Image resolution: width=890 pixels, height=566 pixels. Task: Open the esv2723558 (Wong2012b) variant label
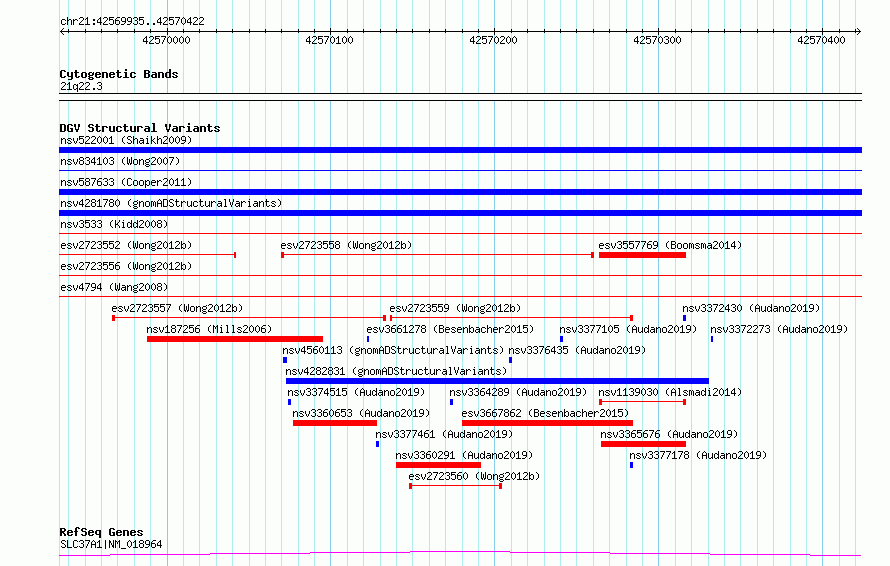click(346, 245)
